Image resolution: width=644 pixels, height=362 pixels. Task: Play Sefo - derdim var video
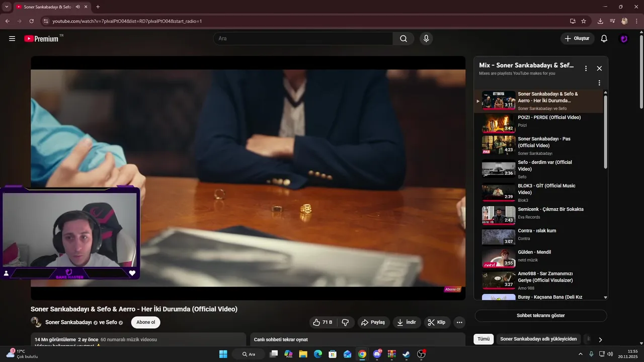pyautogui.click(x=538, y=168)
